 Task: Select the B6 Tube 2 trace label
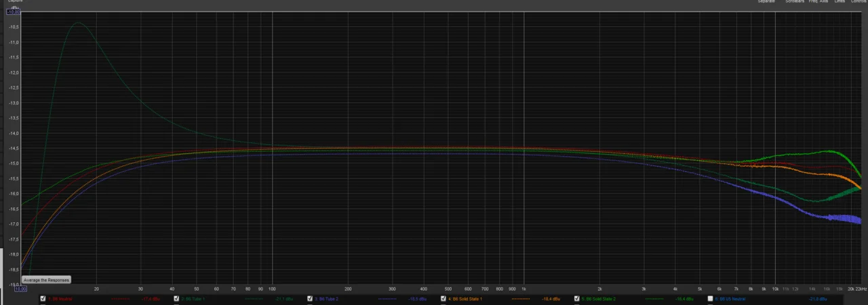tap(328, 298)
